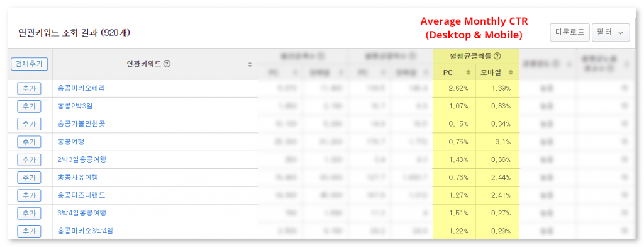Viewport: 644px width, 247px height.
Task: Select the 1,07% PC click-rate cell
Action: click(x=454, y=106)
